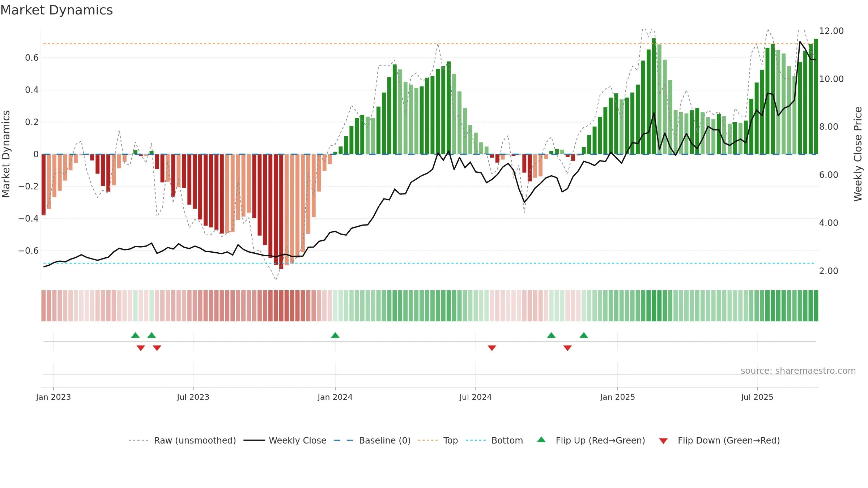Click the Jul 2025 x-axis label
Screen dimensions: 868x488
757,397
